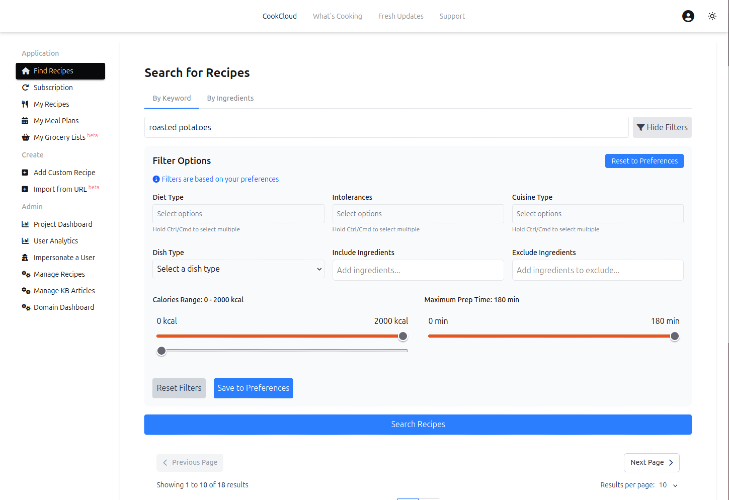Open the Results per page dropdown
The height and width of the screenshot is (500, 729).
click(668, 485)
